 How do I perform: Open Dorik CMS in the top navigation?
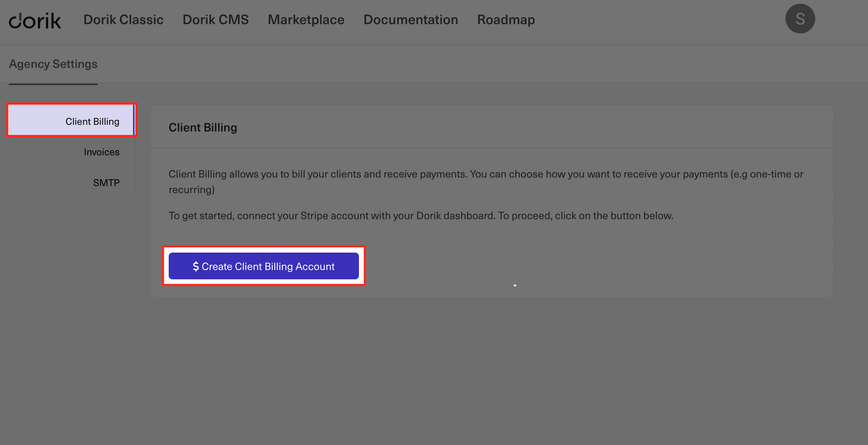(x=216, y=20)
